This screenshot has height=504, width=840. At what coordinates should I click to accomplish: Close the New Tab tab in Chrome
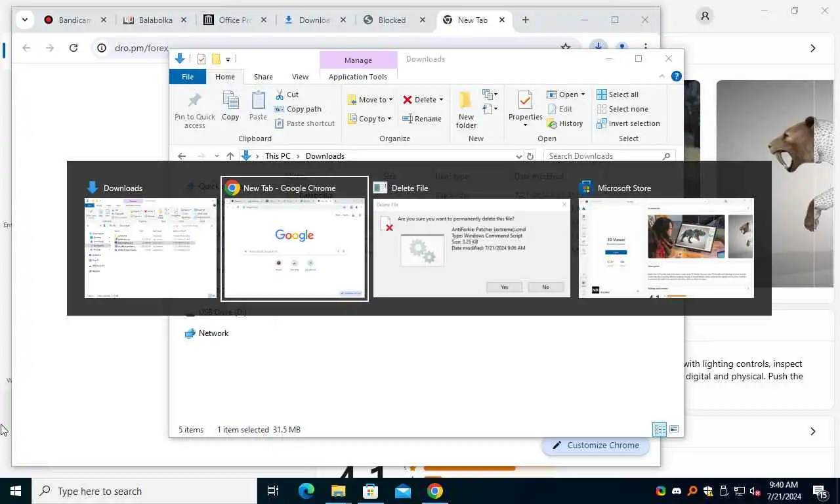click(x=502, y=20)
